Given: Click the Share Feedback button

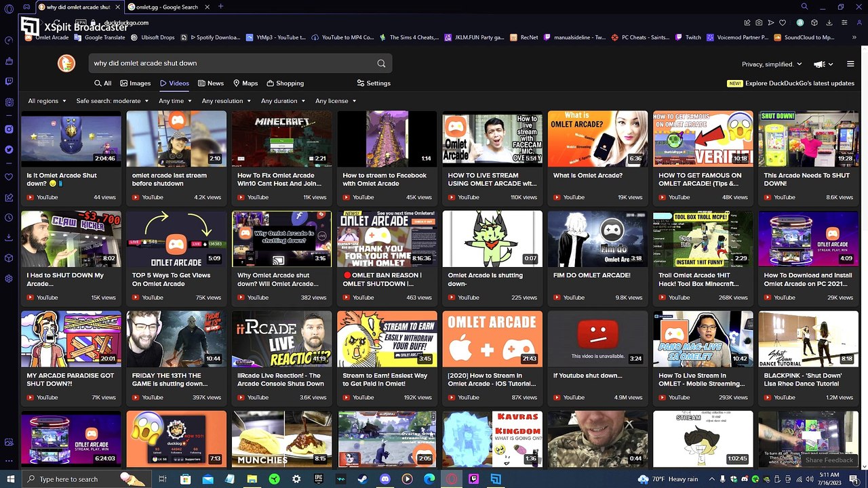Looking at the screenshot, I should click(x=829, y=460).
